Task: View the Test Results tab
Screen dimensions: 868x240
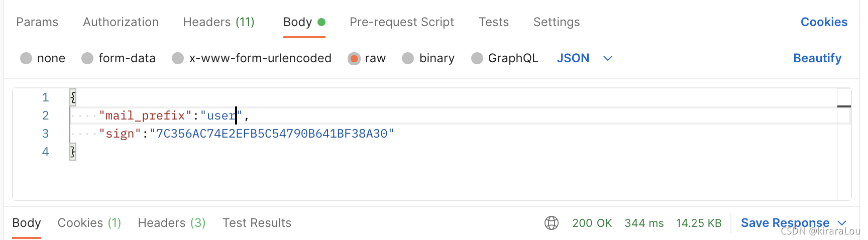Action: [x=257, y=223]
